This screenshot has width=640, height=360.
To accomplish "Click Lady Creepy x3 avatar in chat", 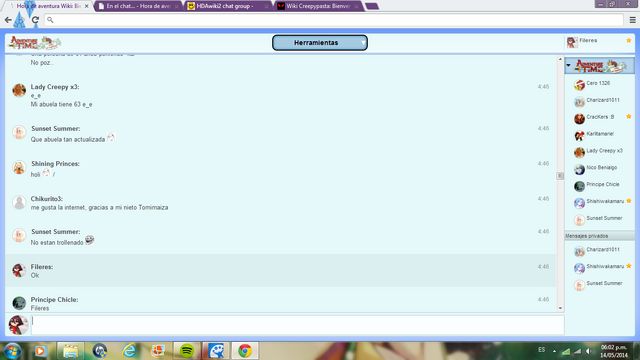I will tap(19, 90).
